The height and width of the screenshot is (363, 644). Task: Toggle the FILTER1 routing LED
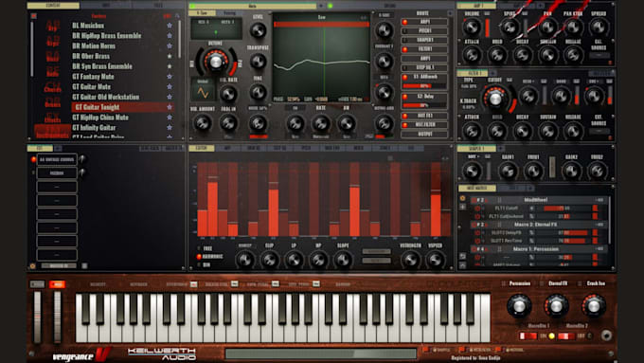(404, 49)
